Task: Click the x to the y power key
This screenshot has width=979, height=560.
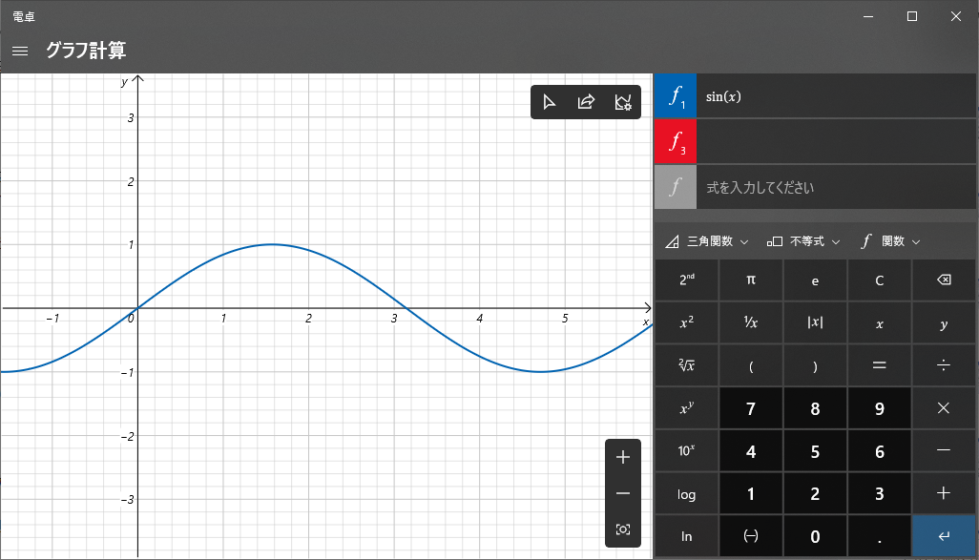Action: 686,408
